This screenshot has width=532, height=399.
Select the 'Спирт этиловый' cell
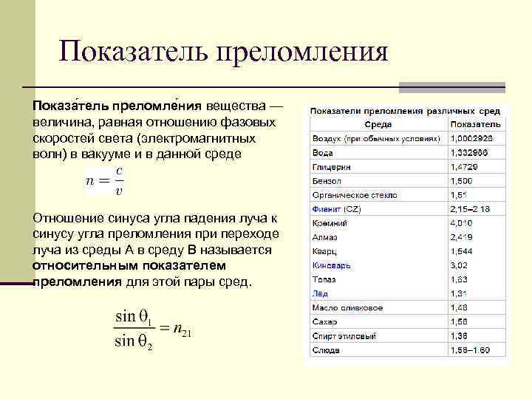click(x=378, y=336)
